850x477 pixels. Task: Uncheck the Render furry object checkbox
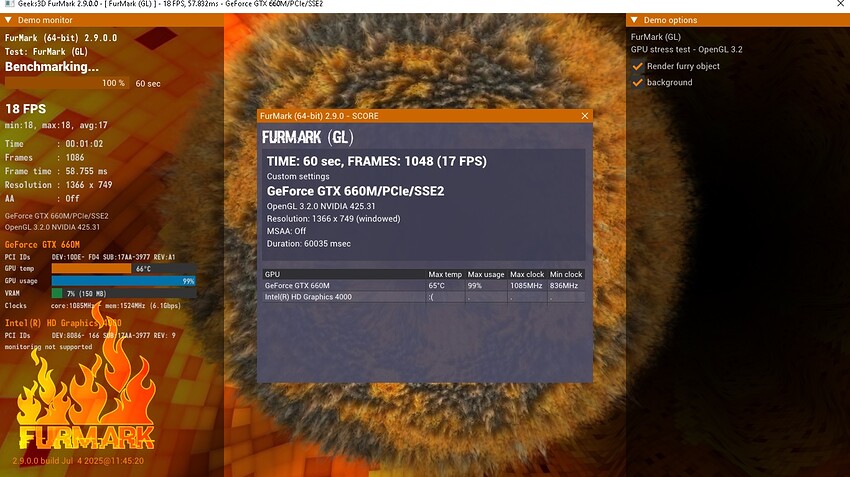638,66
